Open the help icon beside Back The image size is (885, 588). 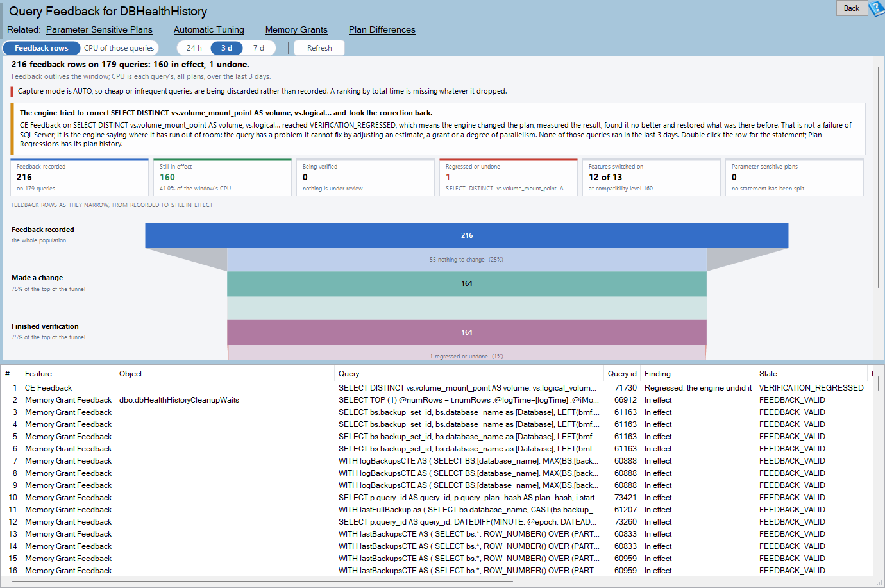click(877, 8)
